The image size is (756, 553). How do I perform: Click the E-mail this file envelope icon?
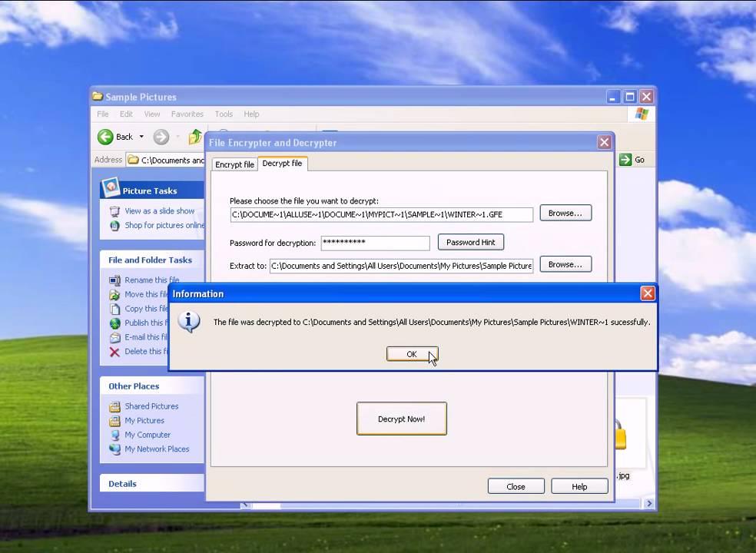point(114,337)
